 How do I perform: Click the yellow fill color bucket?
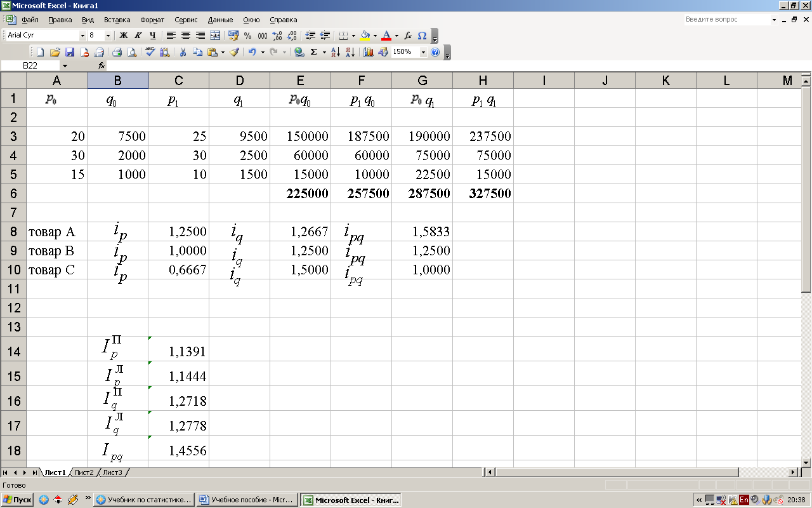point(365,36)
